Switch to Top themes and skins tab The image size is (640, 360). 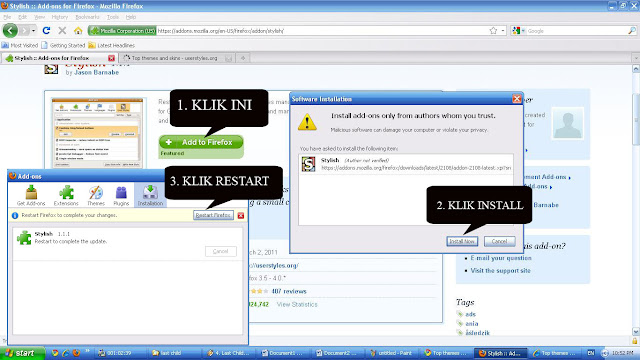[176, 58]
